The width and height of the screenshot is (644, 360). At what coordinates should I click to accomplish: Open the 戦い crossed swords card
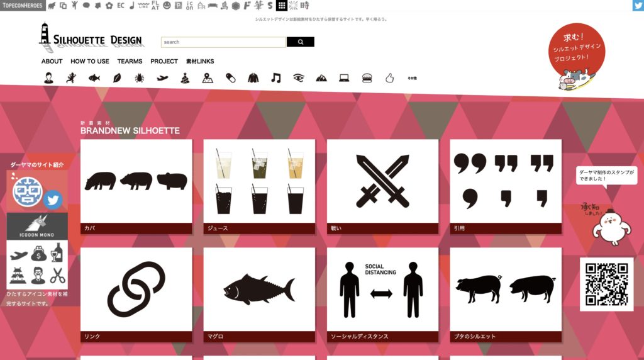click(382, 186)
